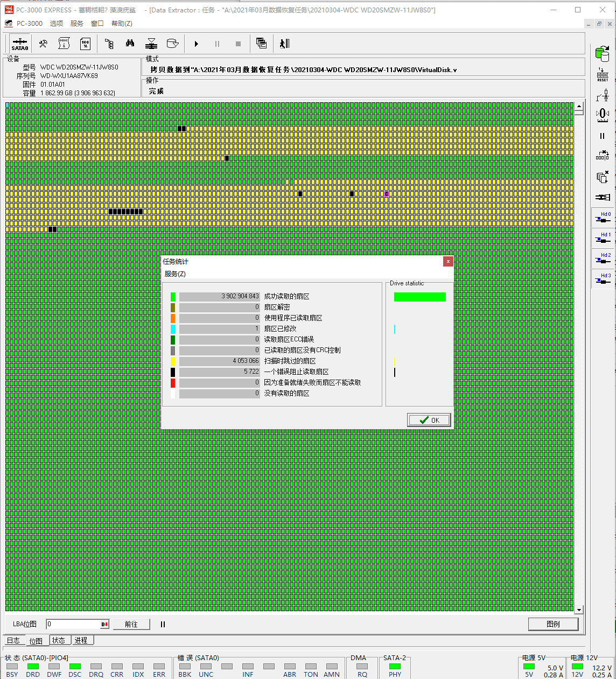Click the sector skip sidebar icon
616x679 pixels.
pos(603,156)
